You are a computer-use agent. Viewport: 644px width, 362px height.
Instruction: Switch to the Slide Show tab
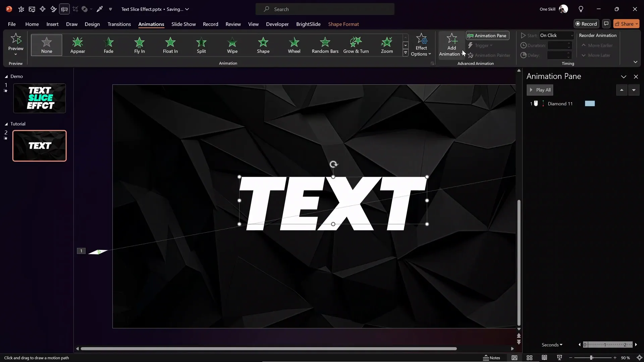pyautogui.click(x=183, y=24)
